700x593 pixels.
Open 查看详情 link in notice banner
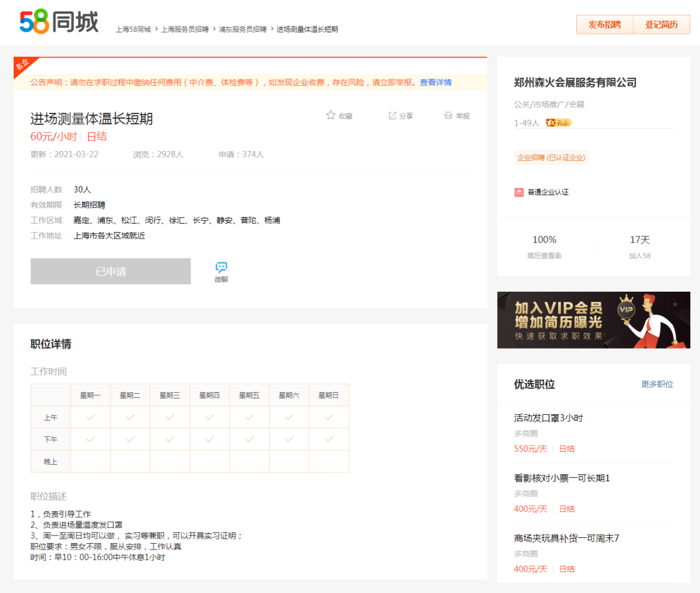(x=436, y=82)
